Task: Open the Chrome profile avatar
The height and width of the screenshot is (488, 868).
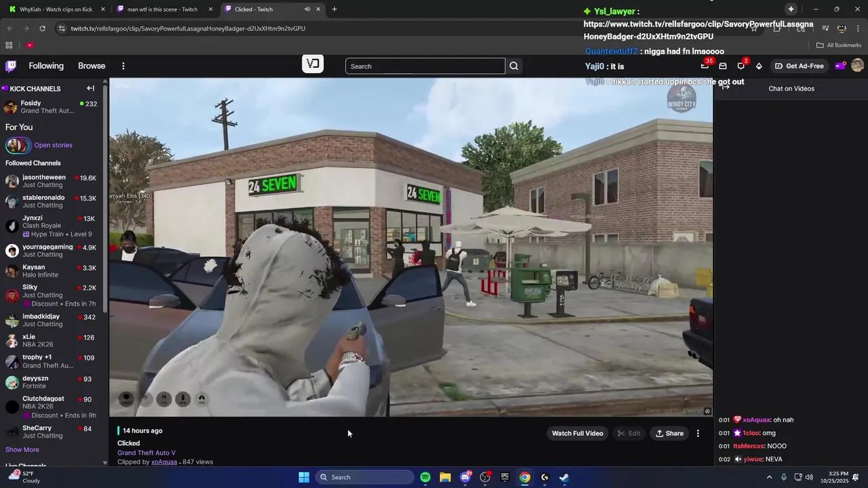Action: click(842, 28)
